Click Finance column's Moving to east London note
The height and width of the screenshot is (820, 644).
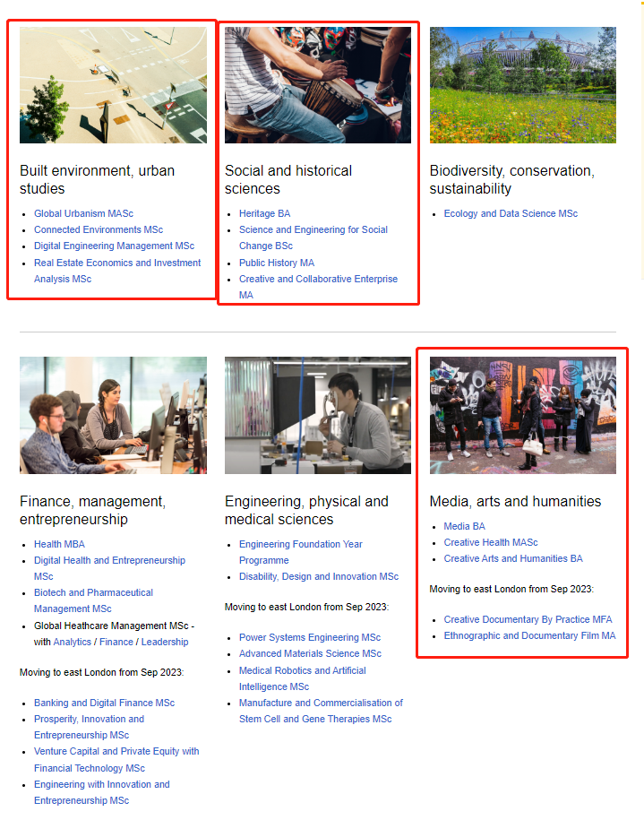pyautogui.click(x=101, y=672)
